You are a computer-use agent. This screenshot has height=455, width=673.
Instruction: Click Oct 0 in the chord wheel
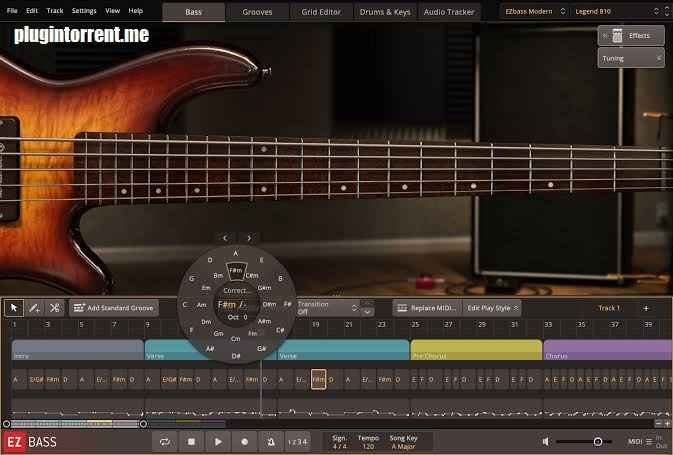(237, 317)
